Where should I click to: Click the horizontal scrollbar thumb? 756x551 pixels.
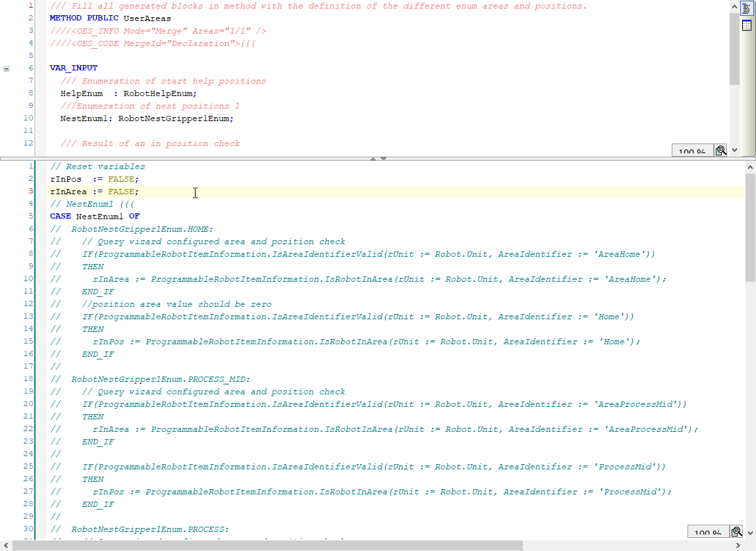pos(268,545)
